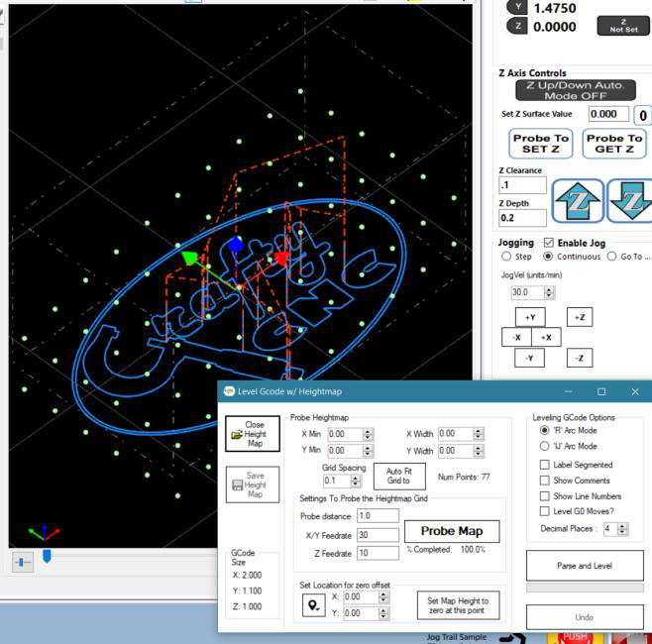
Task: Select the 'R' Arc Mode option
Action: click(544, 430)
